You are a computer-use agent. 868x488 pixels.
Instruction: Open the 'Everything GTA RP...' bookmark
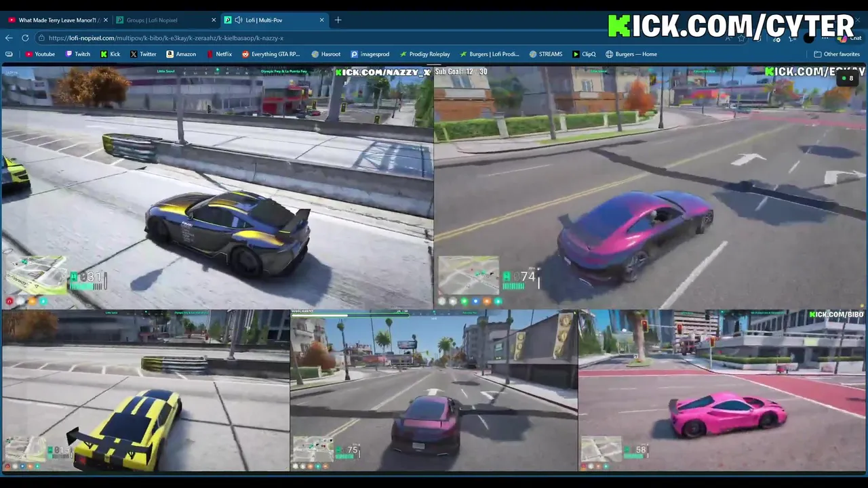pos(271,54)
